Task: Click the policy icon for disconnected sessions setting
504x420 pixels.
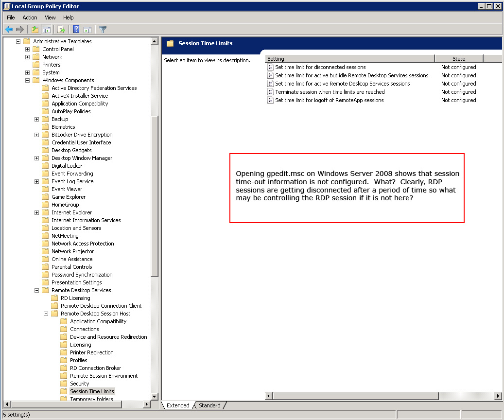Action: coord(270,67)
